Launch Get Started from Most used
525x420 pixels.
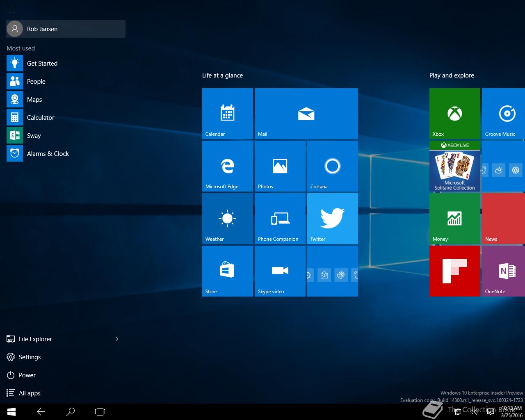[66, 63]
